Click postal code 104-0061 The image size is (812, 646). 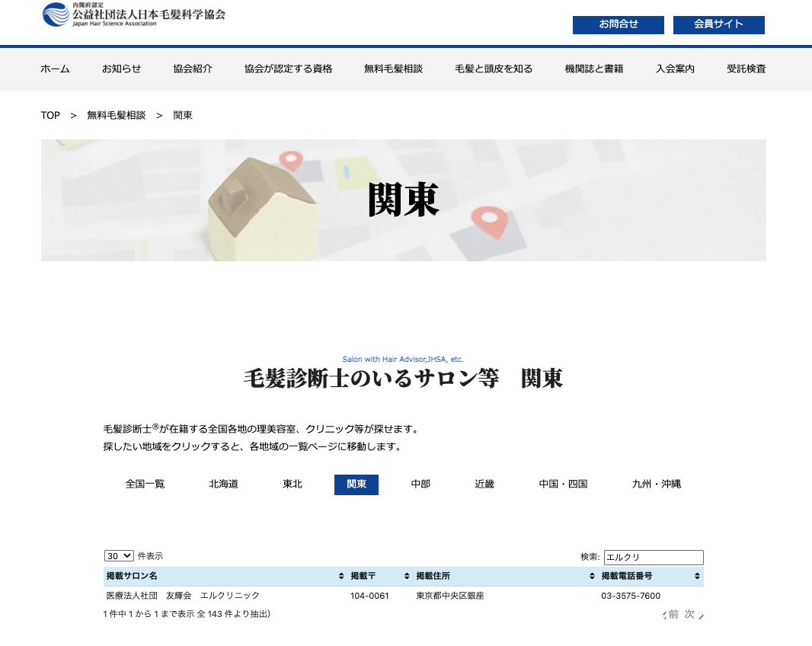point(369,596)
